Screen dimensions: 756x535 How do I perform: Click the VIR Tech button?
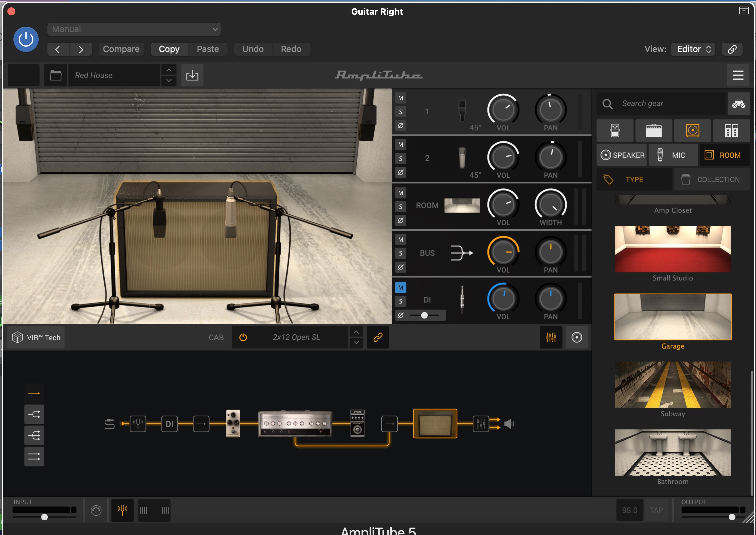pyautogui.click(x=36, y=338)
